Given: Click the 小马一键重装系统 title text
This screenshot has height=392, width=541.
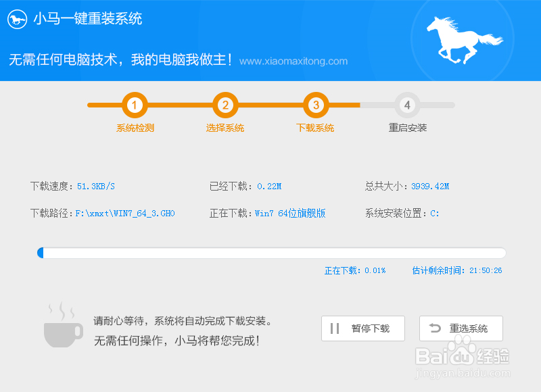Looking at the screenshot, I should pos(88,19).
